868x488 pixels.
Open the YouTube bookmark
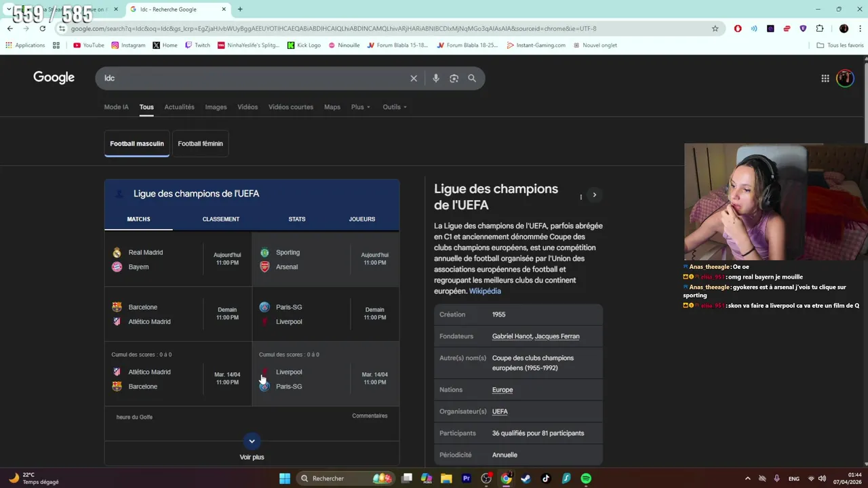pyautogui.click(x=88, y=45)
